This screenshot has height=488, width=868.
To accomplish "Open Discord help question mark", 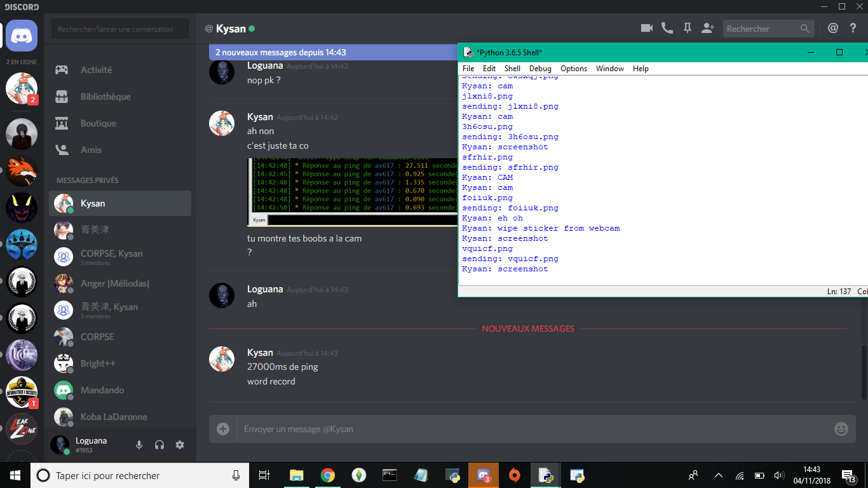I will tap(853, 28).
